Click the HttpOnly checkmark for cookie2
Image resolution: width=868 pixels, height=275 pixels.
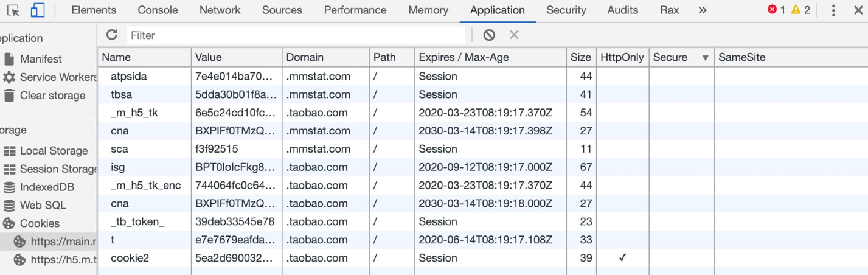622,258
